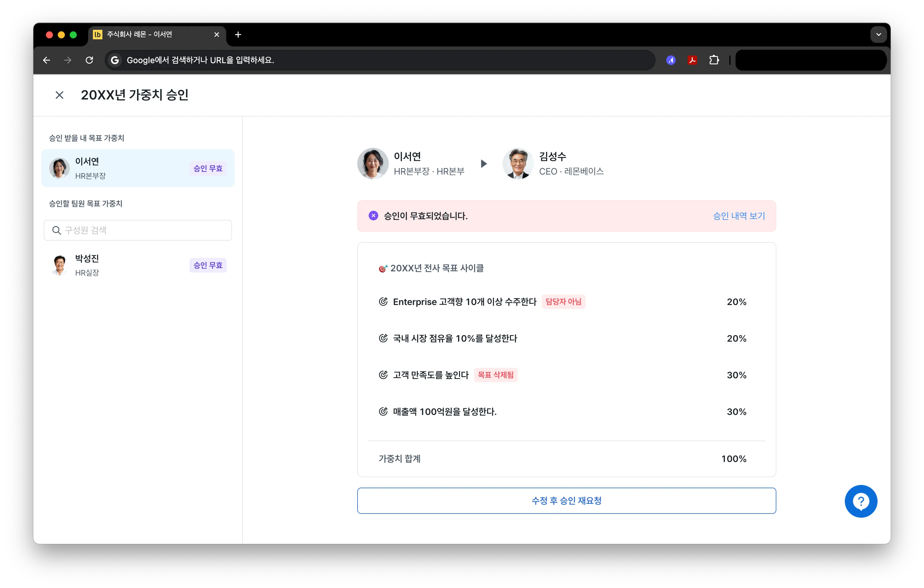Viewport: 924px width, 588px height.
Task: Reload the page with the refresh icon
Action: pos(89,60)
